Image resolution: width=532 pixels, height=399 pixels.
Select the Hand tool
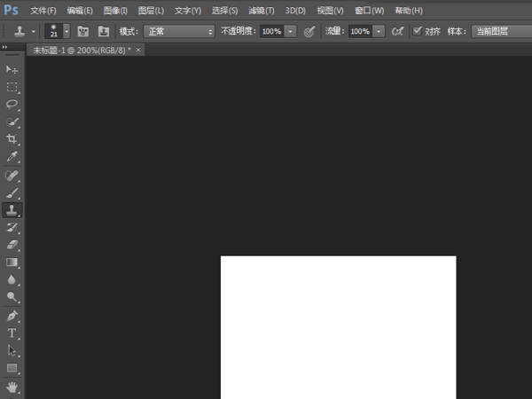coord(12,387)
